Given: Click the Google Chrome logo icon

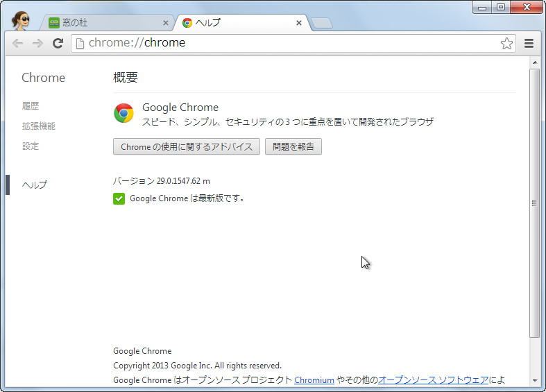Looking at the screenshot, I should pos(123,113).
